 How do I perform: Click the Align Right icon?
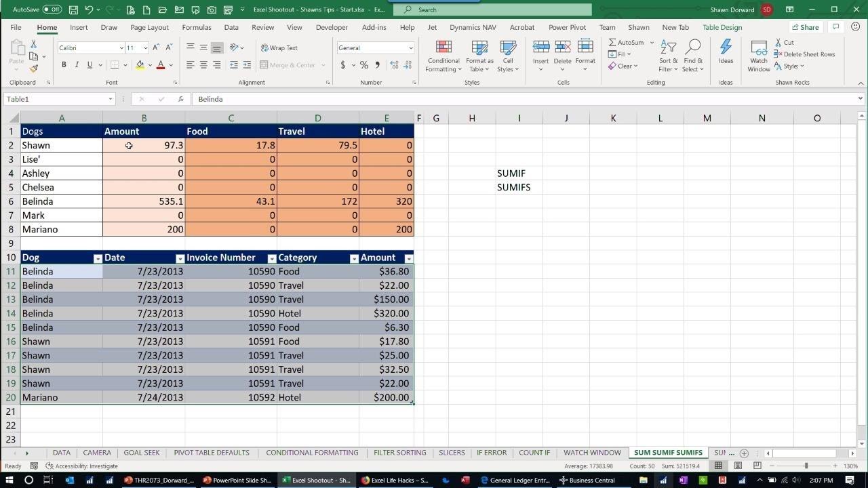[x=216, y=65]
